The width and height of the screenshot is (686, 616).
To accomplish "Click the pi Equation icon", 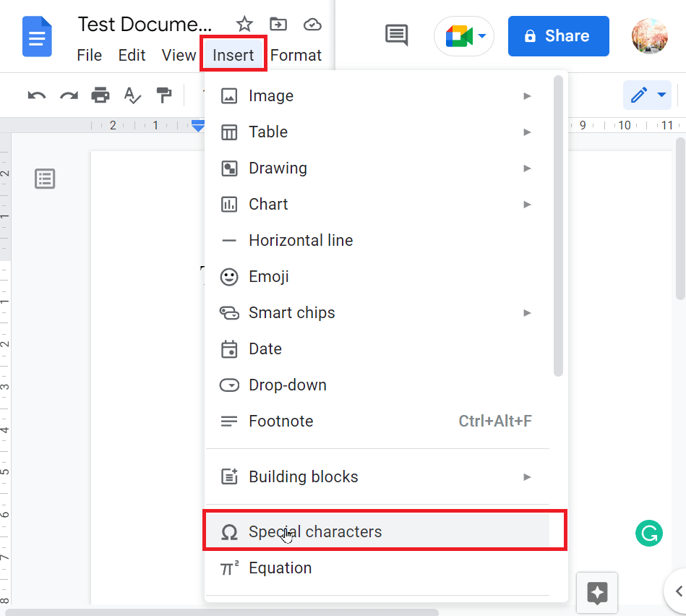I will (x=229, y=568).
